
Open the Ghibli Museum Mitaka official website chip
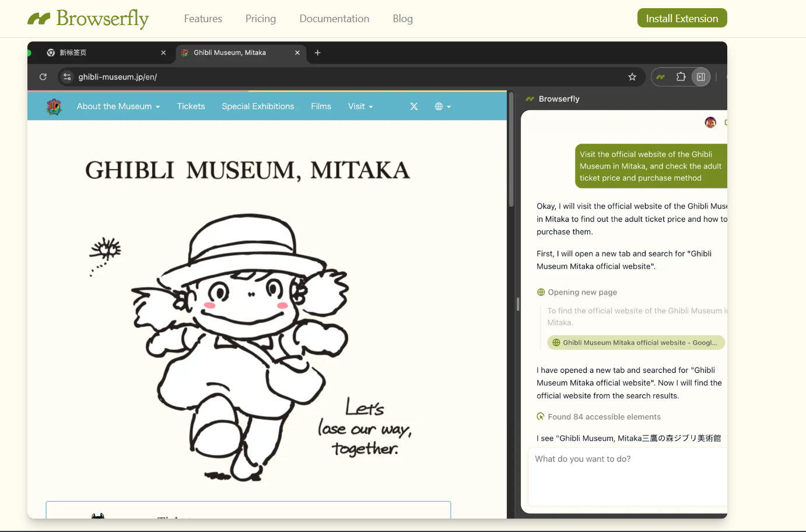pos(636,342)
